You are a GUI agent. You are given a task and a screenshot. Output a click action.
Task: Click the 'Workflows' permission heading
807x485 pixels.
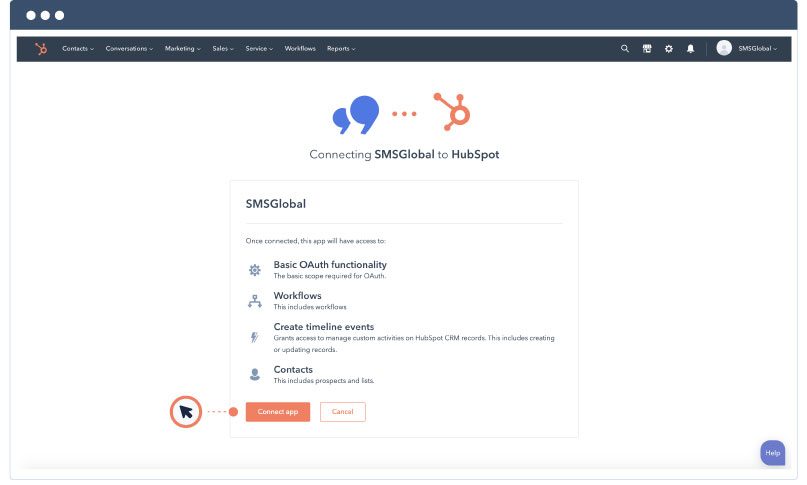[297, 296]
